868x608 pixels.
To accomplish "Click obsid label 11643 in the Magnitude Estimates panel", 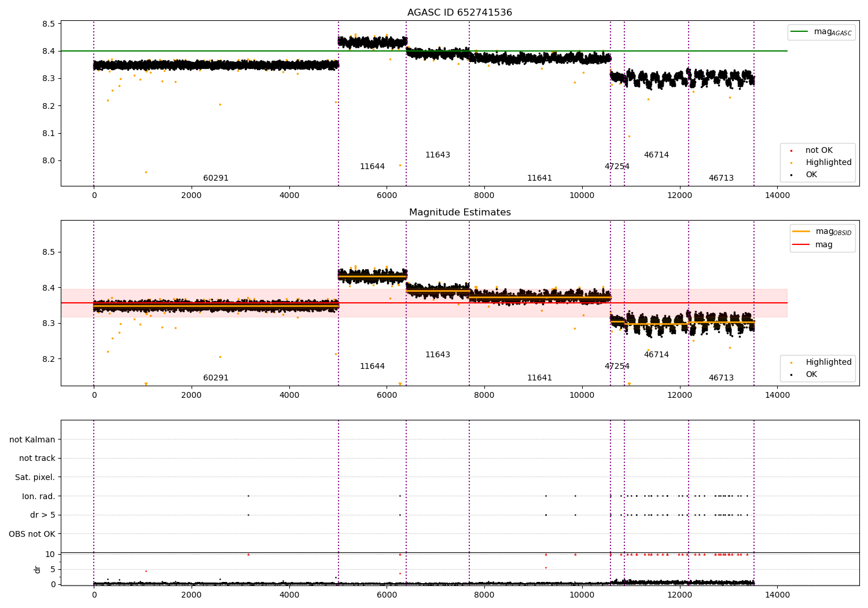I will pyautogui.click(x=437, y=355).
